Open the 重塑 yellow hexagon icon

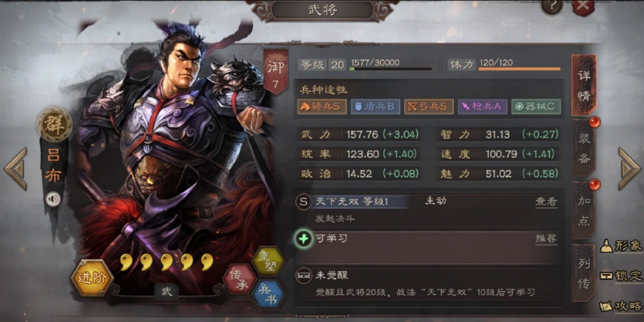[268, 261]
